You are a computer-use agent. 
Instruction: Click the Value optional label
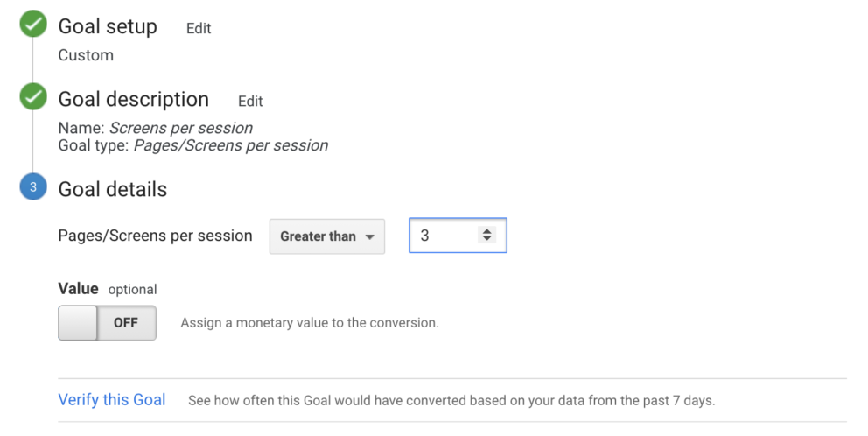coord(108,289)
